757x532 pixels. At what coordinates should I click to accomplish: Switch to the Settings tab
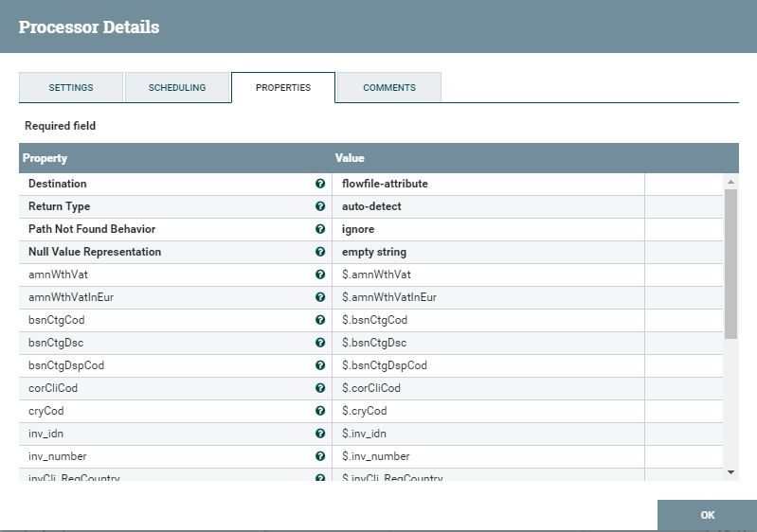71,87
